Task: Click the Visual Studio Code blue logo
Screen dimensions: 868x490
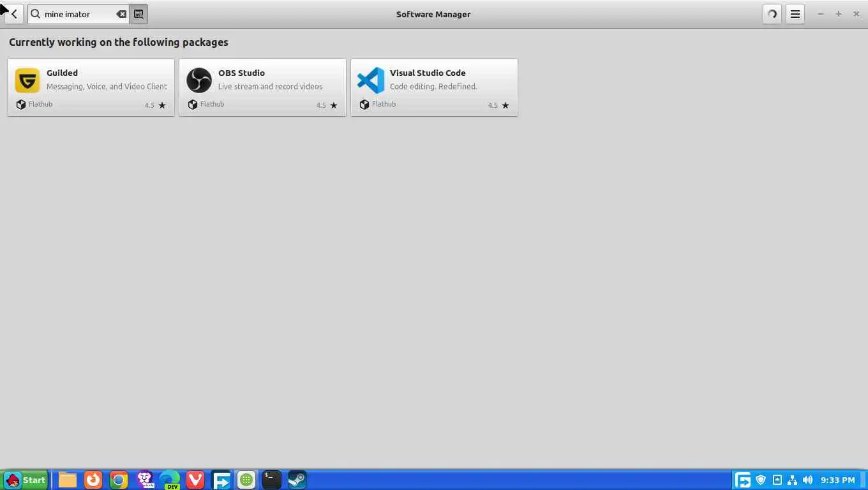Action: pos(371,80)
